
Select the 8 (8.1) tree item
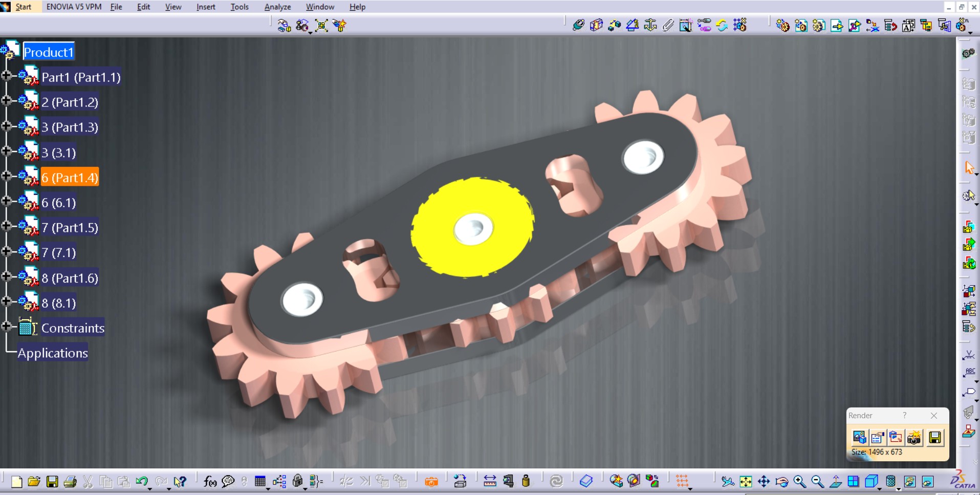58,303
